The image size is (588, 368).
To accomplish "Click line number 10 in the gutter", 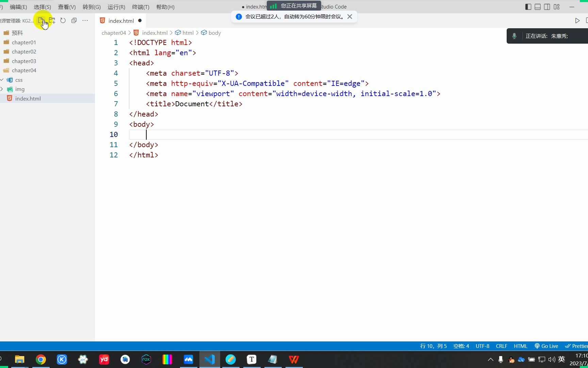I will point(114,134).
